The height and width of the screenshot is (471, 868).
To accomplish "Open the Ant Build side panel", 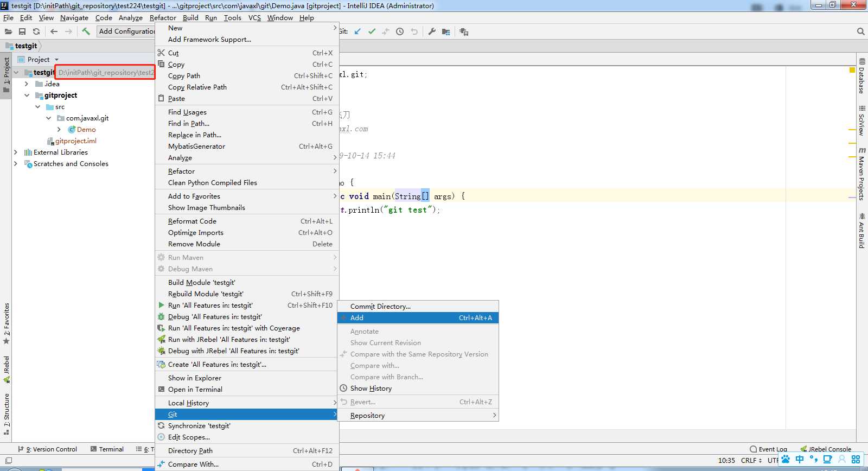I will [861, 231].
